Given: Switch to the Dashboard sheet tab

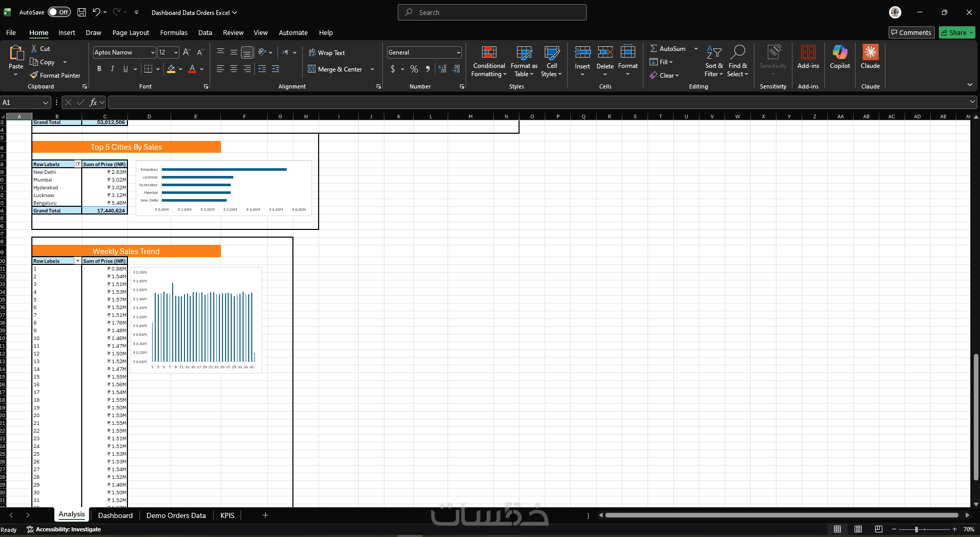Looking at the screenshot, I should 115,515.
